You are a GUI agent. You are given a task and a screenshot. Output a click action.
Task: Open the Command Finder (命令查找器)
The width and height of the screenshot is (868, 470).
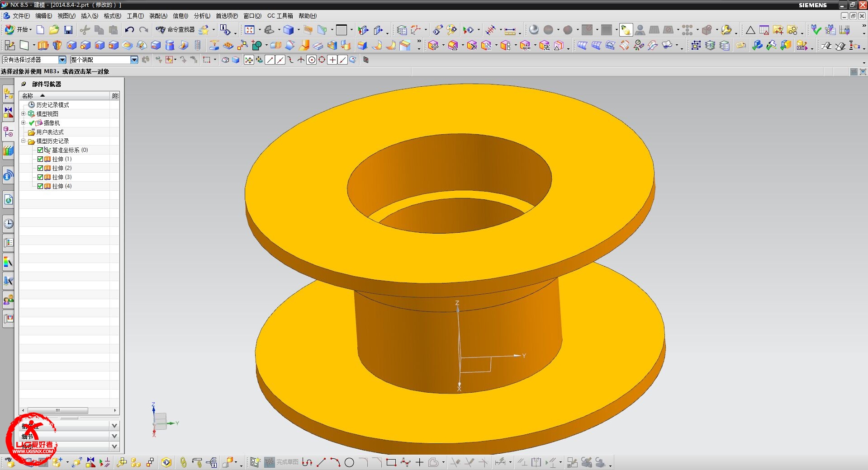point(175,30)
